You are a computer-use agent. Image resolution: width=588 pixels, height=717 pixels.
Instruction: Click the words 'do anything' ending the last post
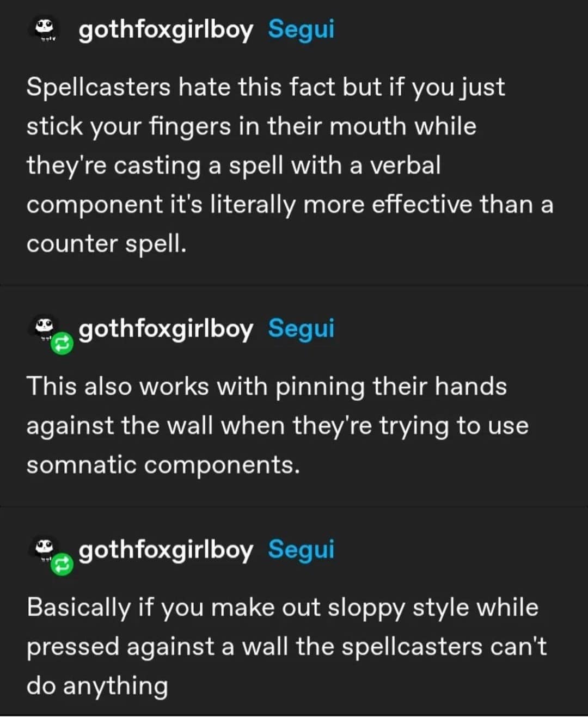pyautogui.click(x=97, y=685)
